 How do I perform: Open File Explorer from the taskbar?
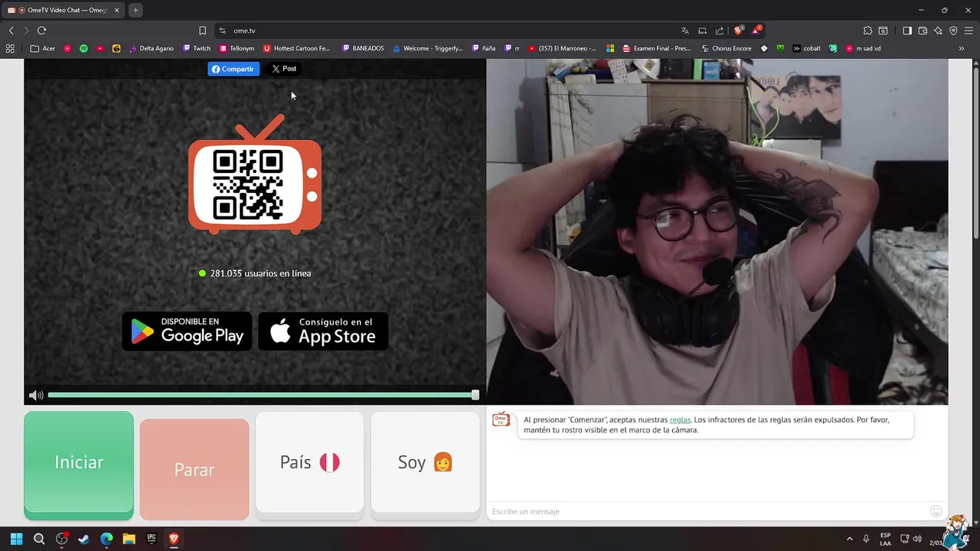click(x=129, y=539)
